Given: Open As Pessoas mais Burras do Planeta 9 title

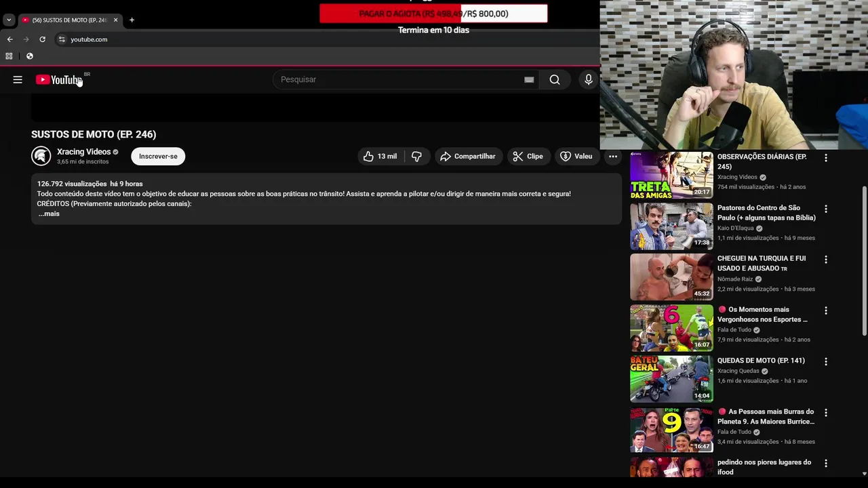Looking at the screenshot, I should tap(766, 416).
